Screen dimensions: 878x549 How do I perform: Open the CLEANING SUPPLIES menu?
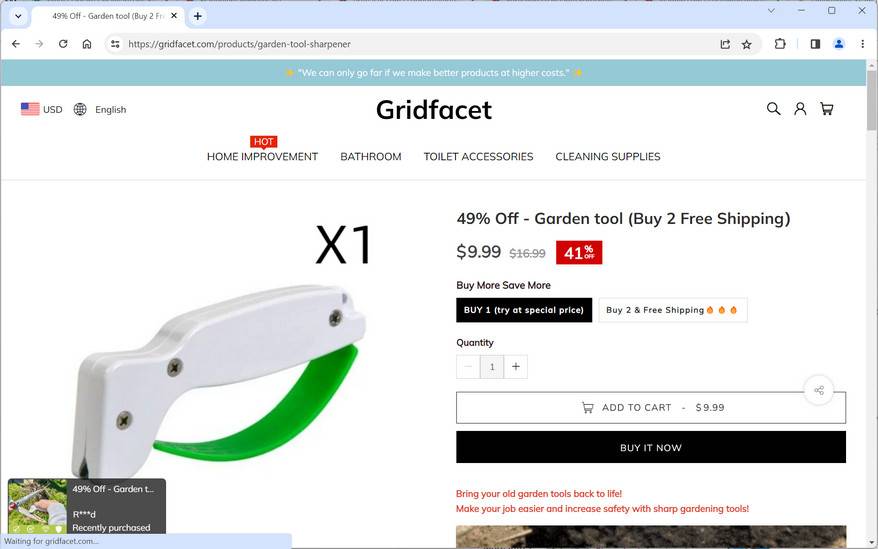pos(608,156)
